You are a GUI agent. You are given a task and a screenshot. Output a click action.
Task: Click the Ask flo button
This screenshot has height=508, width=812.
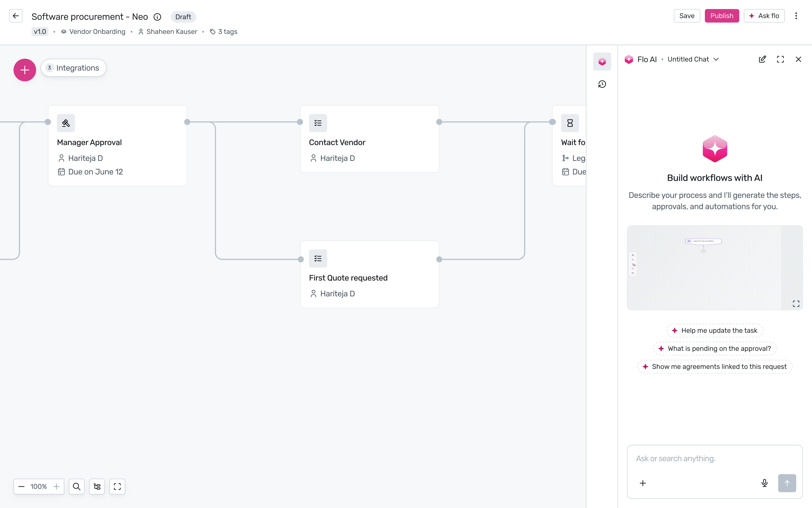pos(764,16)
